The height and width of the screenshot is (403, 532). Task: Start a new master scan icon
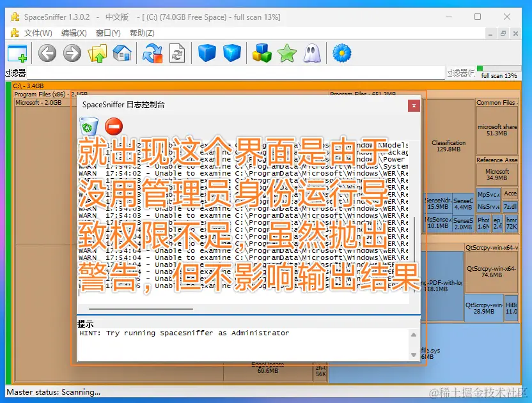click(x=152, y=53)
